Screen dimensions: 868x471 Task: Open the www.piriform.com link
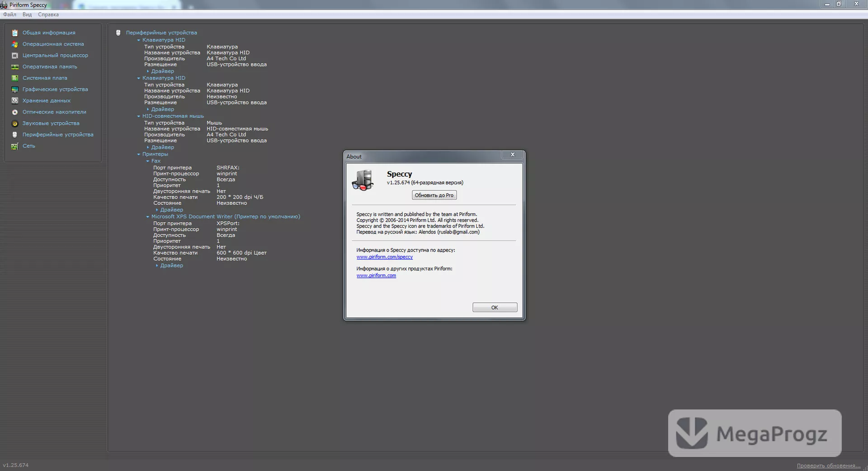376,275
